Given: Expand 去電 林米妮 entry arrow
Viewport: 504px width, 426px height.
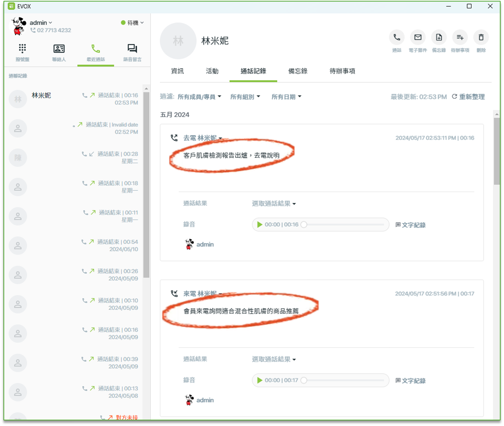Looking at the screenshot, I should (x=220, y=138).
